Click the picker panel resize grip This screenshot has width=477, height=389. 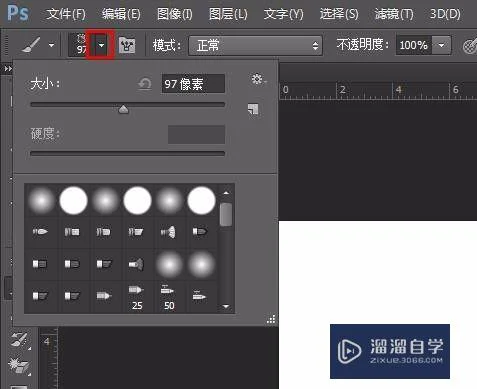(x=271, y=319)
